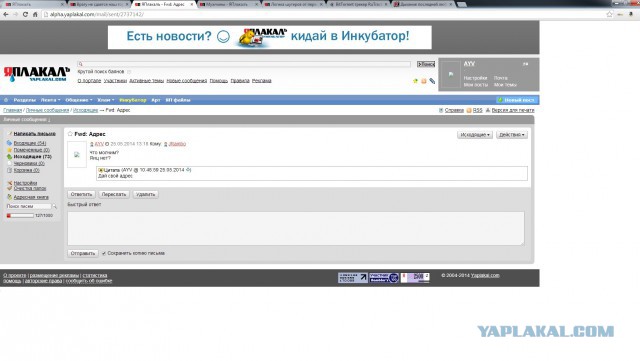This screenshot has width=640, height=361.
Task: Click the home icon in the blue nav bar
Action: [x=6, y=100]
